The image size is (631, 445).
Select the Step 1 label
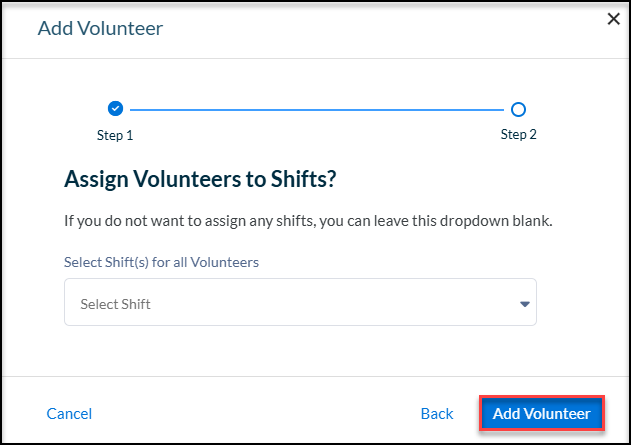(115, 135)
